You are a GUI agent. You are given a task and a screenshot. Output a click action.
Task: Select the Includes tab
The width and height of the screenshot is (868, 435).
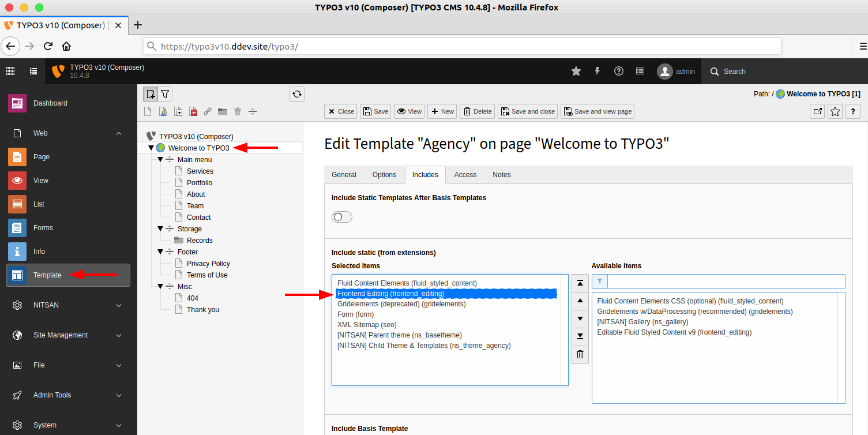[425, 175]
